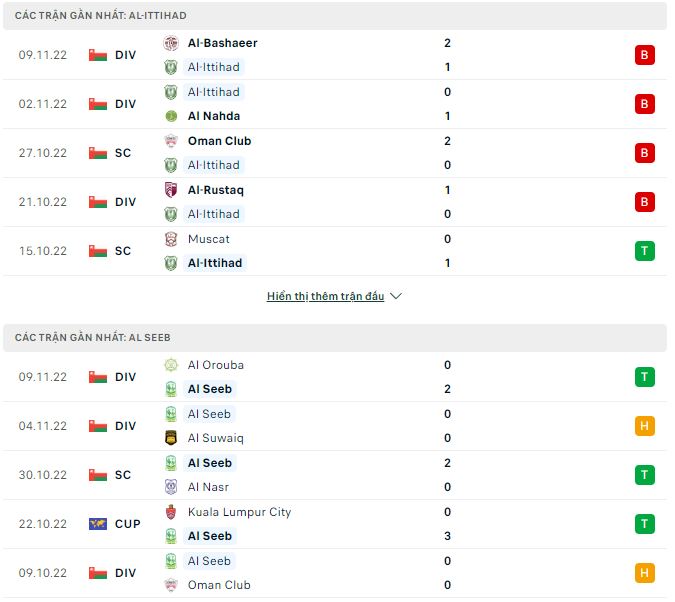This screenshot has width=675, height=602.
Task: Click the Kuala Lumpur City crest icon
Action: click(x=171, y=512)
